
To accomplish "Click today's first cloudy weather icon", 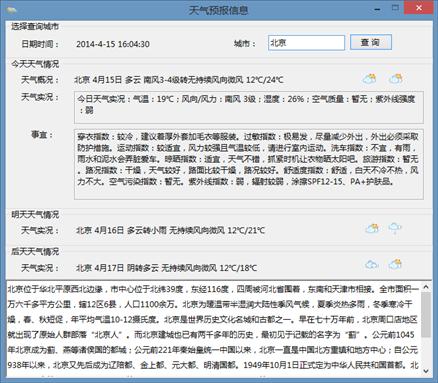I will point(369,79).
